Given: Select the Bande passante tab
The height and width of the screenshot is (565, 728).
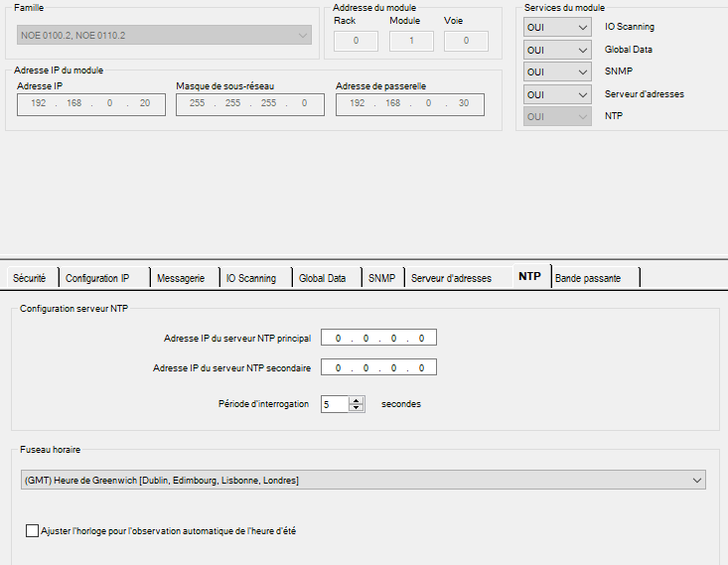Looking at the screenshot, I should (588, 278).
